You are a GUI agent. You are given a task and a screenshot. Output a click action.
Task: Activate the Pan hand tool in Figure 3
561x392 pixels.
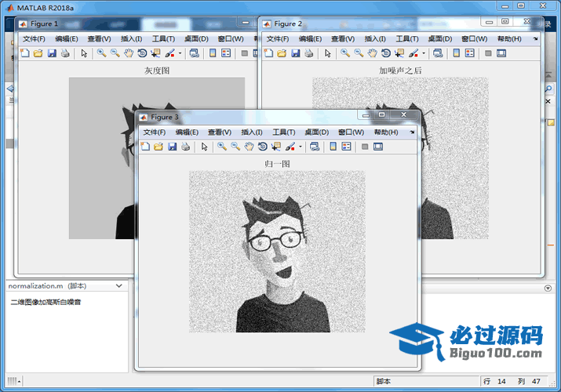(x=249, y=147)
